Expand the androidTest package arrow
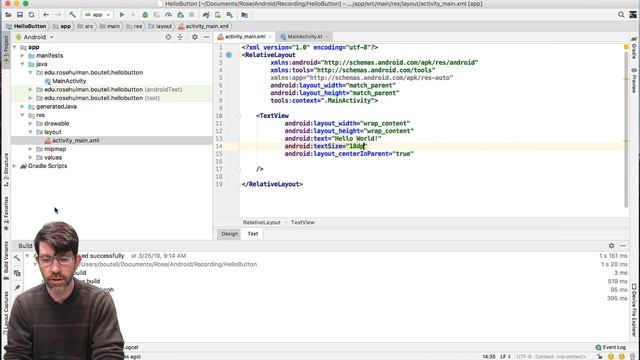 pyautogui.click(x=31, y=89)
